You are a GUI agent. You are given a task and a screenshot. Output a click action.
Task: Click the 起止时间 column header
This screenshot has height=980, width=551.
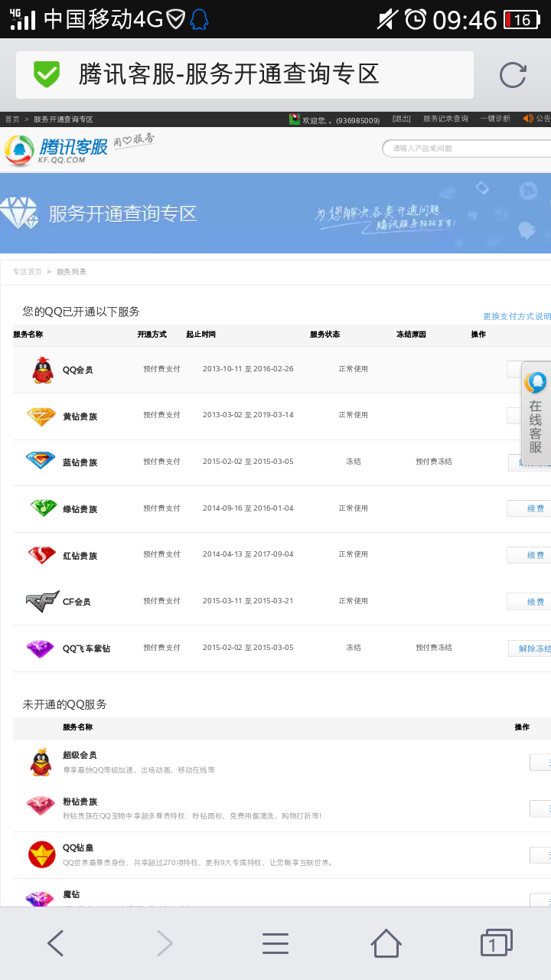click(201, 335)
